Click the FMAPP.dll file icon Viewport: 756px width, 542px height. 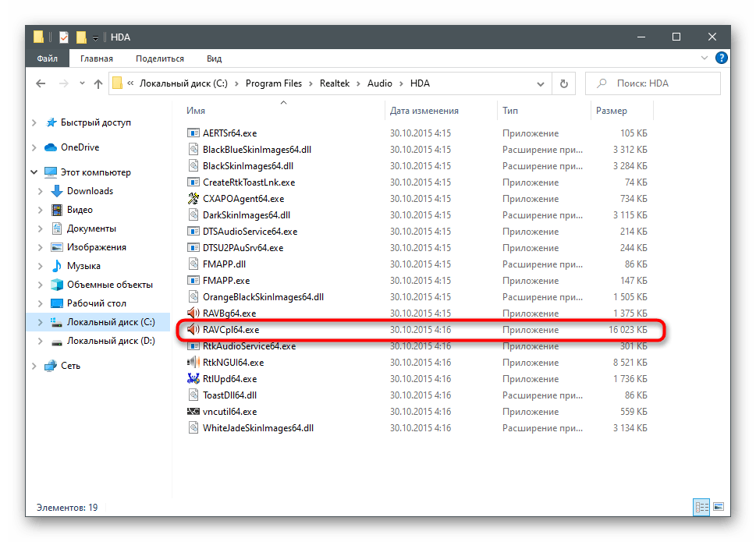193,264
